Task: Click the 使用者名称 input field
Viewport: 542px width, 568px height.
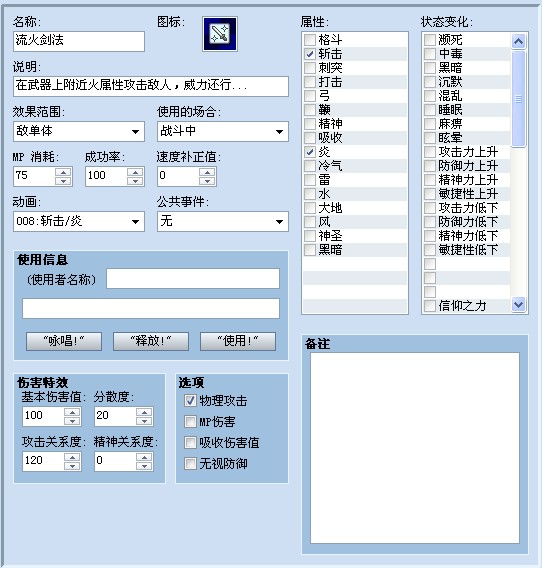Action: tap(193, 279)
